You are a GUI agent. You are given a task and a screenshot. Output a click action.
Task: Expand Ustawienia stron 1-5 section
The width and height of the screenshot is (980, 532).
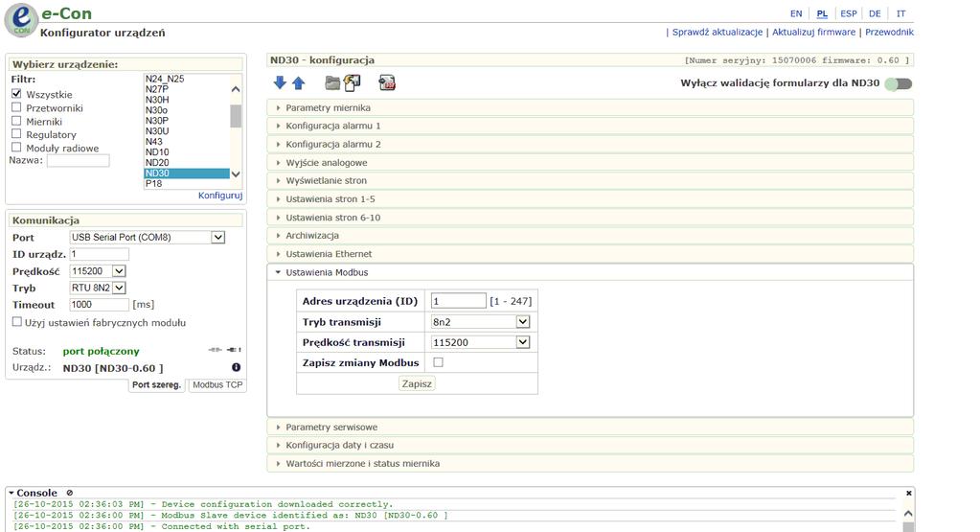(590, 198)
